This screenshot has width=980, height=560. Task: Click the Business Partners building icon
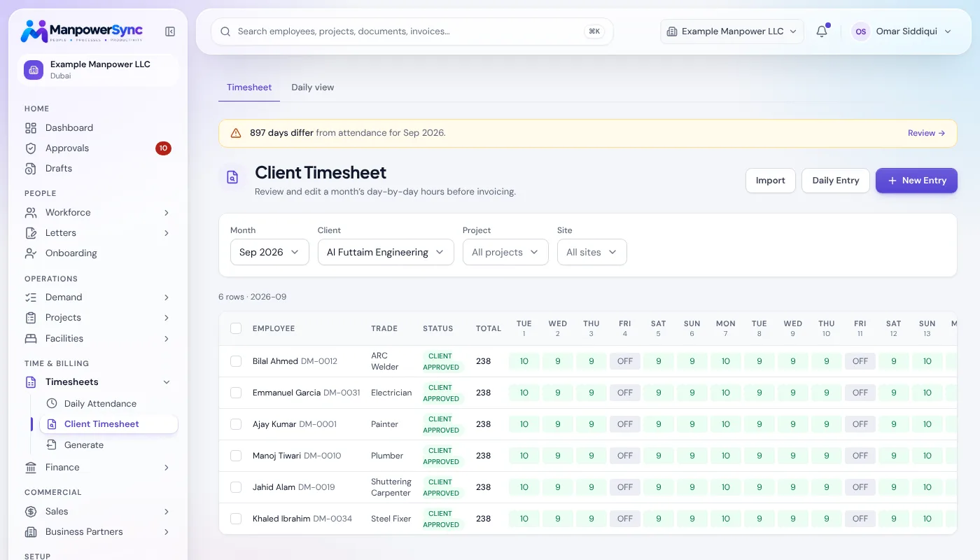[x=30, y=532]
